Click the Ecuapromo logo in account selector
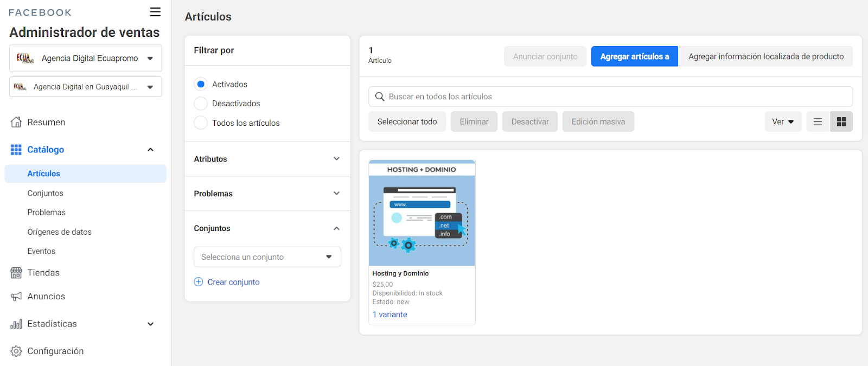 click(25, 58)
